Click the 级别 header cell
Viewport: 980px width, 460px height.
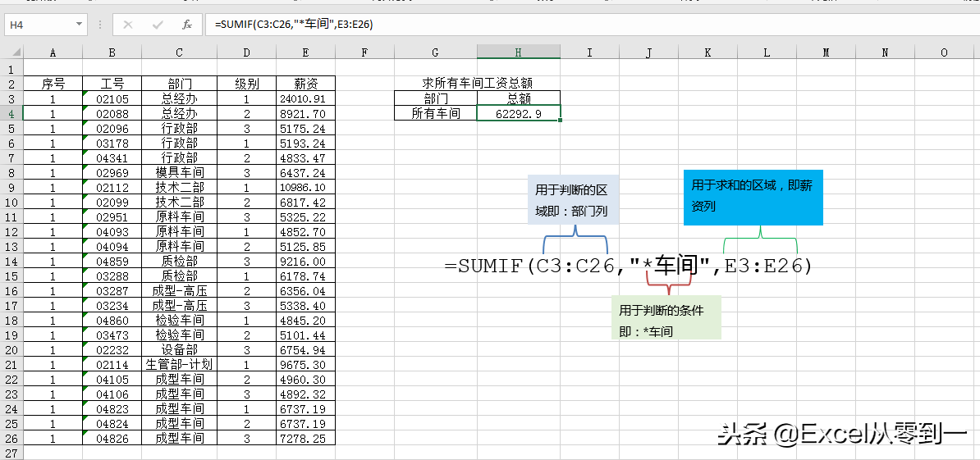click(246, 83)
